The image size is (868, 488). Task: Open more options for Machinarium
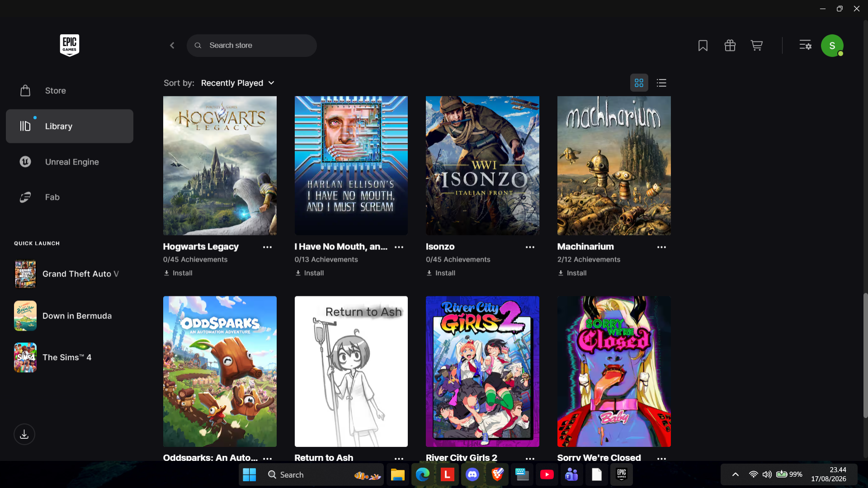(x=662, y=247)
